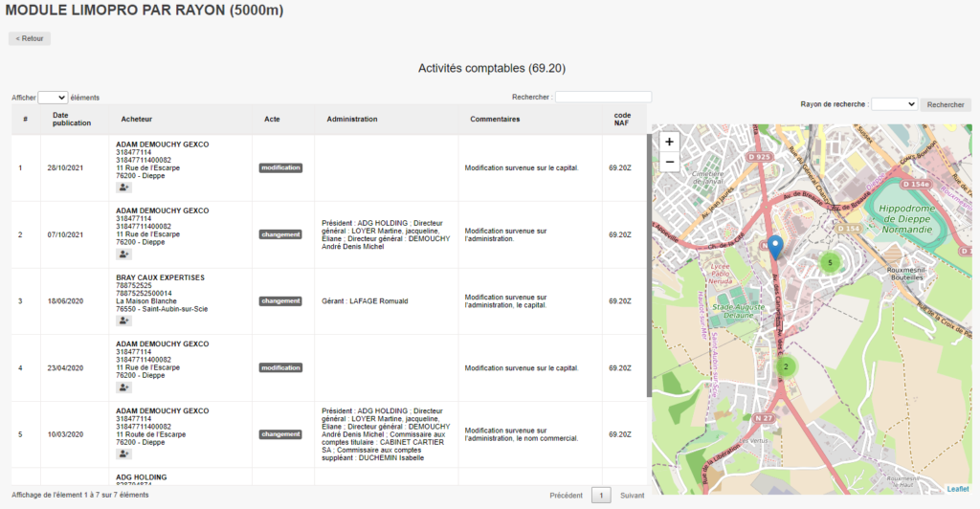Click add-contact icon under BRAY CAUX EXPERTISES
The width and height of the screenshot is (980, 509).
tap(124, 321)
